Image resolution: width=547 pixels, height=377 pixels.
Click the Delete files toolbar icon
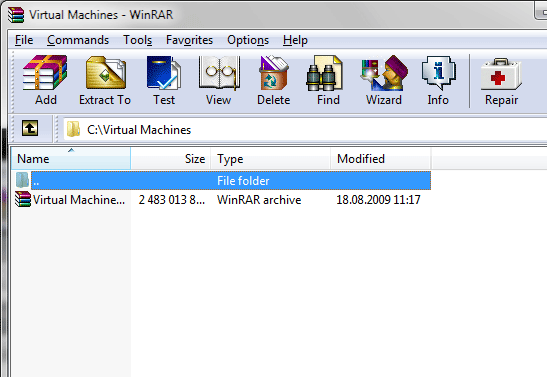coord(274,73)
